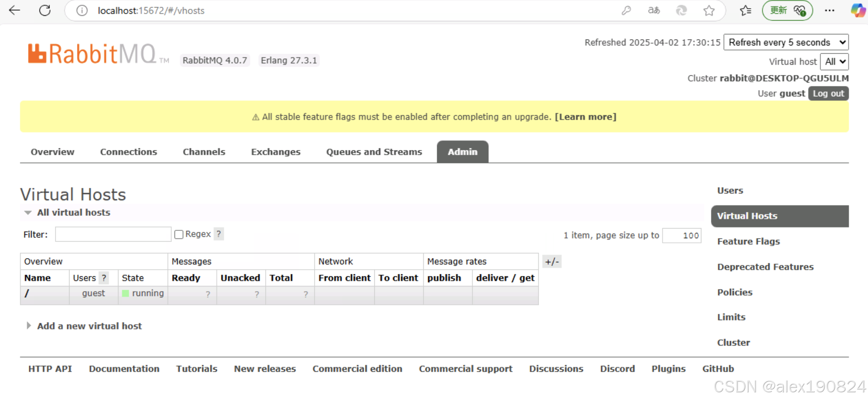This screenshot has height=401, width=868.
Task: Sort by the Unacked column header
Action: tap(240, 278)
